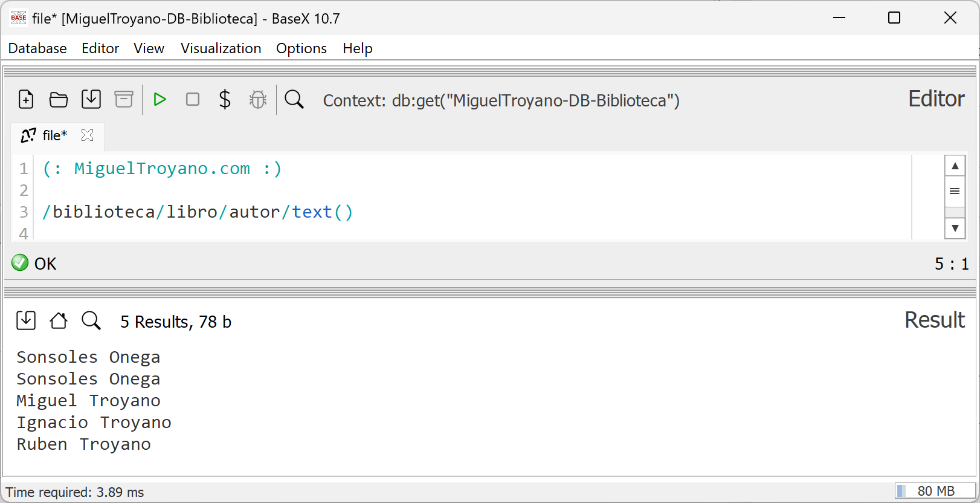980x503 pixels.
Task: Save the editor file
Action: (91, 99)
